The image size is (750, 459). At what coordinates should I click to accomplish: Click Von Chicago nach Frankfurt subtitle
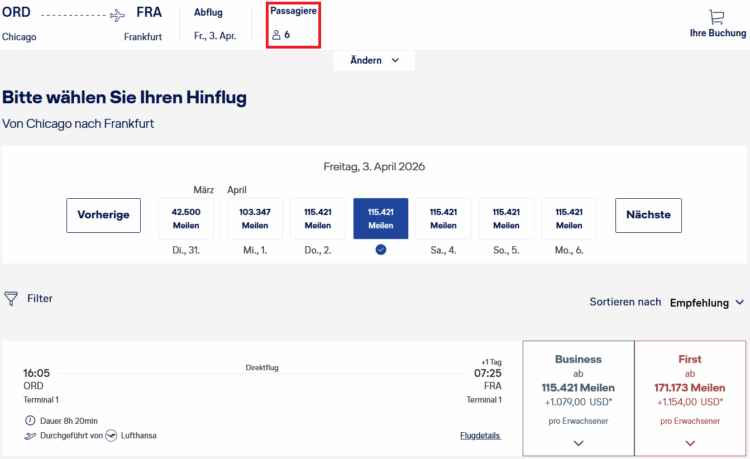point(78,124)
